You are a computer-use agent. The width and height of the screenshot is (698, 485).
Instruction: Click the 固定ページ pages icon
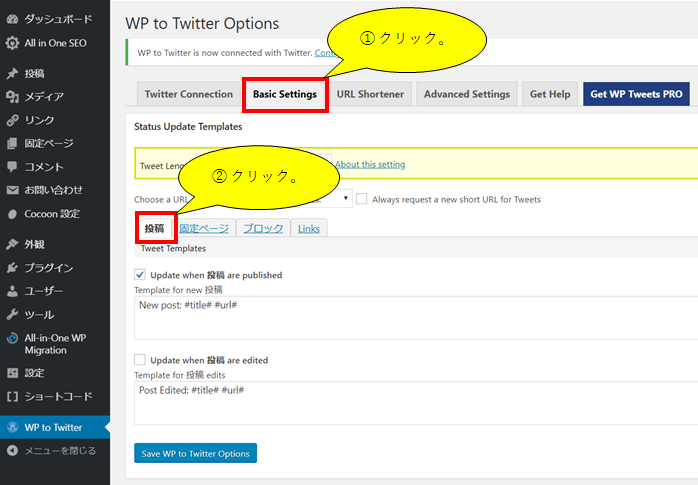[12, 143]
